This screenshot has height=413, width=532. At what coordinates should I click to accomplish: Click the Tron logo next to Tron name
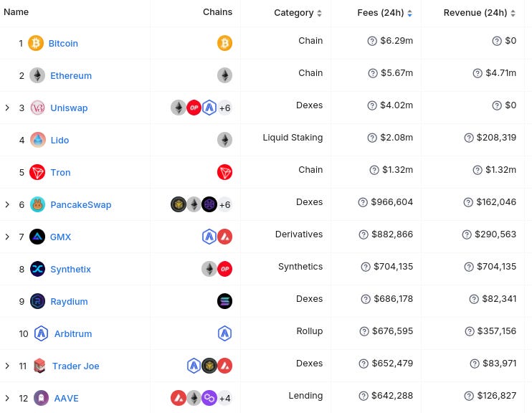[37, 172]
